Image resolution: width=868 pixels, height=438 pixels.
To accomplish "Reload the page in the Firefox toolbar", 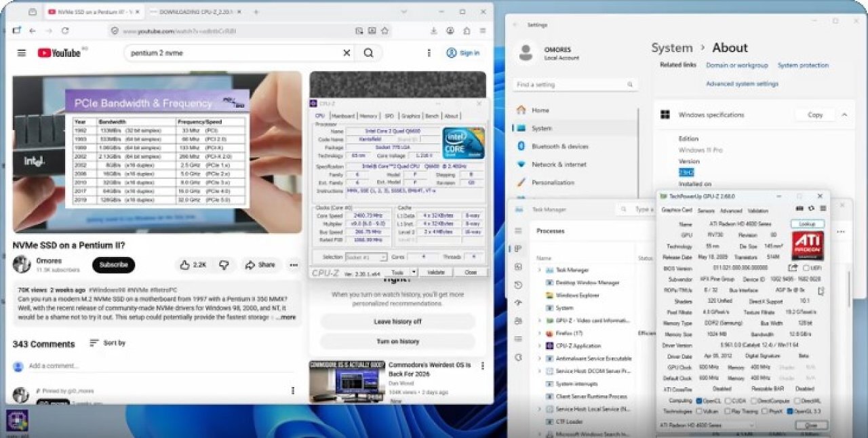I will tap(65, 31).
